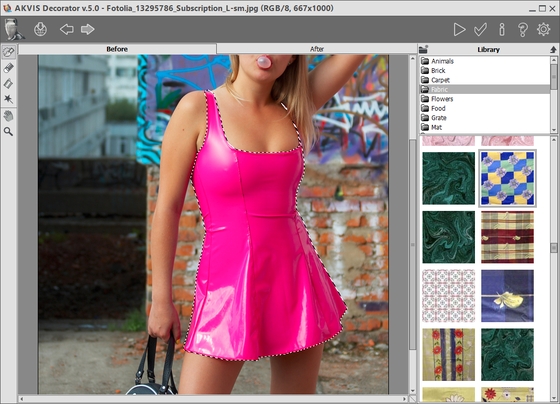The image size is (560, 404).
Task: Click the up arrow icon in Library header
Action: 553,49
